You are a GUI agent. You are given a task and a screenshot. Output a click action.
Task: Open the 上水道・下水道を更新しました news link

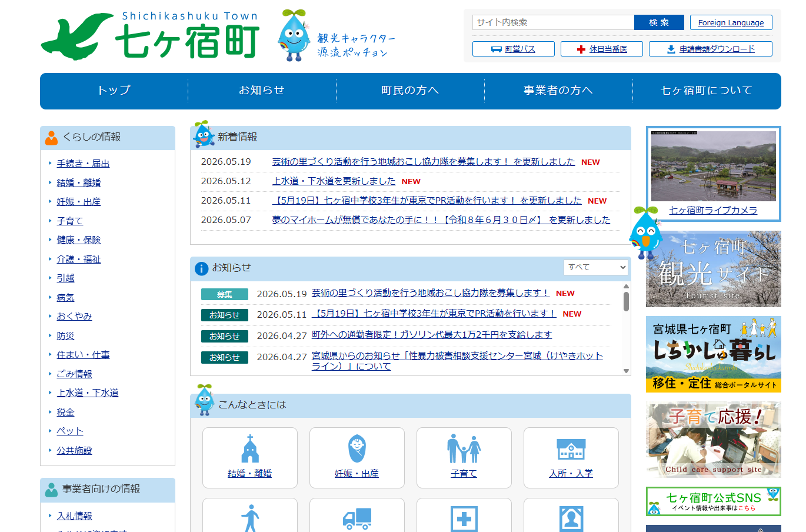point(334,181)
